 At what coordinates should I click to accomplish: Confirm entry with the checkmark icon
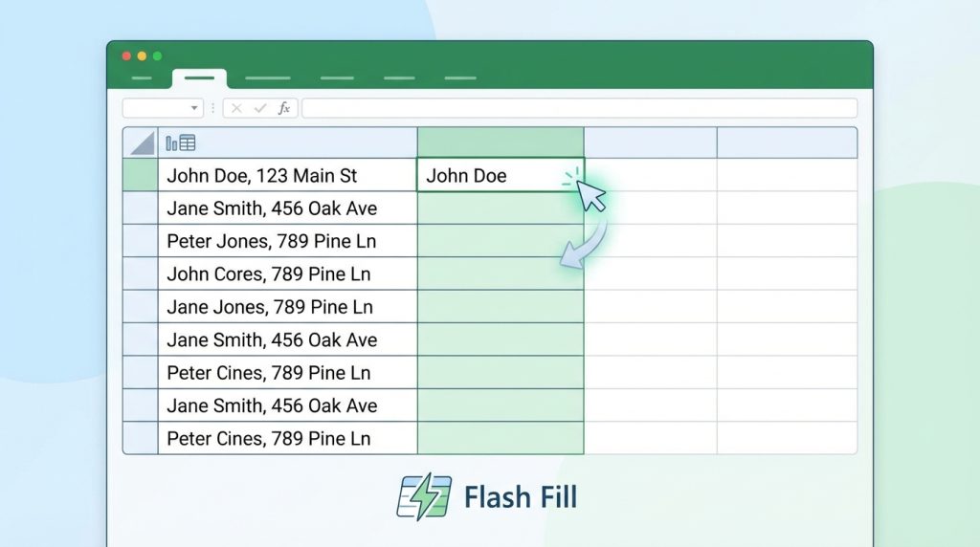coord(260,108)
